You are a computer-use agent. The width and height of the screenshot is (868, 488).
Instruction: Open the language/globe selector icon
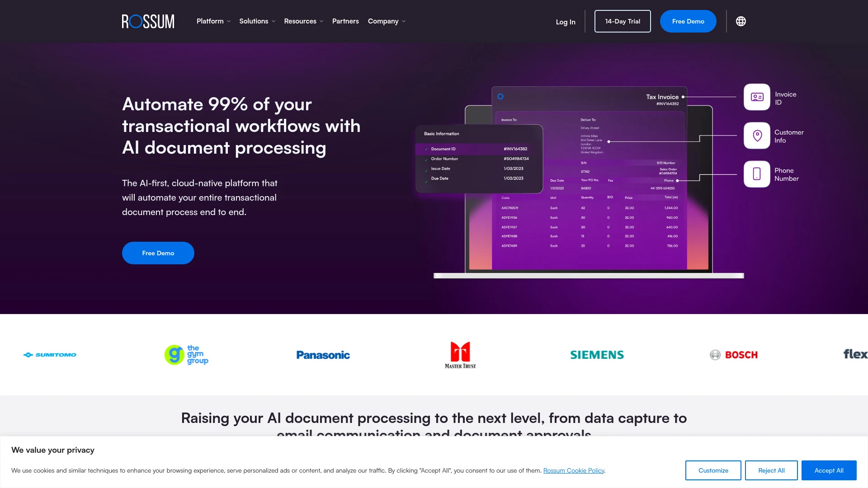[741, 21]
